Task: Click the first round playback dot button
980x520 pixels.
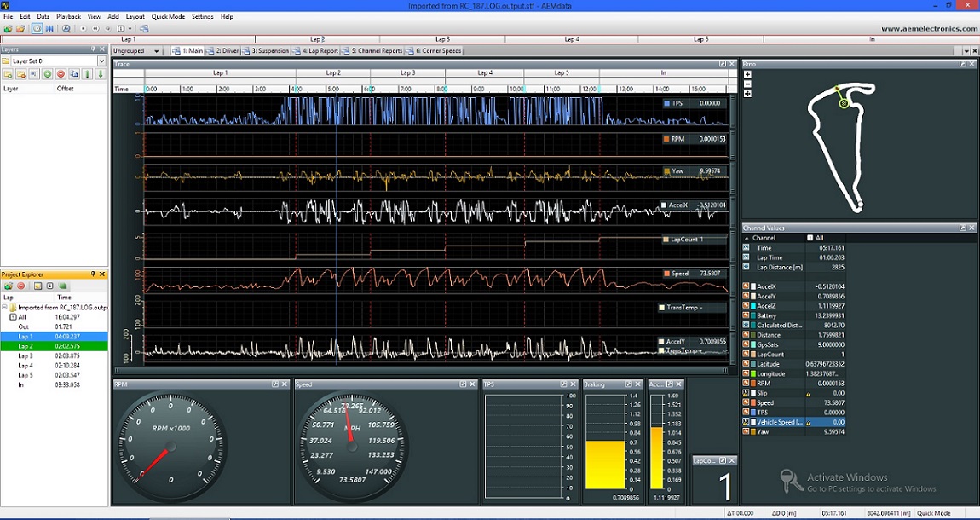Action: point(84,29)
